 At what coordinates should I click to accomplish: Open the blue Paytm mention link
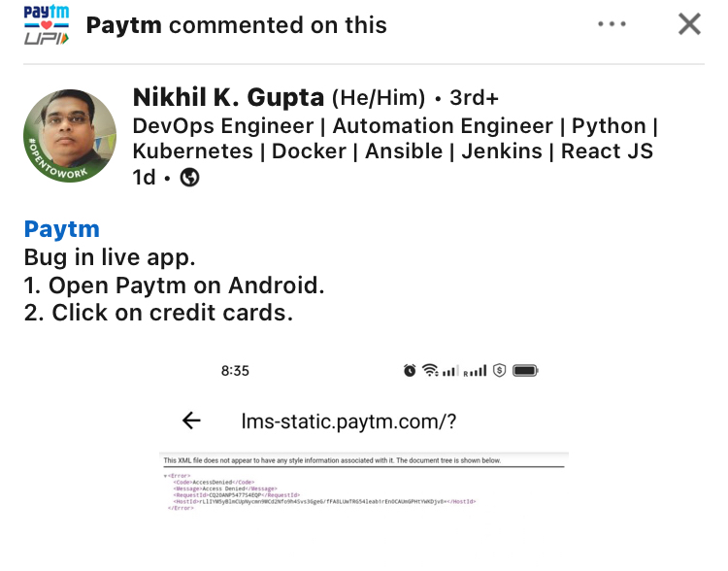tap(62, 230)
